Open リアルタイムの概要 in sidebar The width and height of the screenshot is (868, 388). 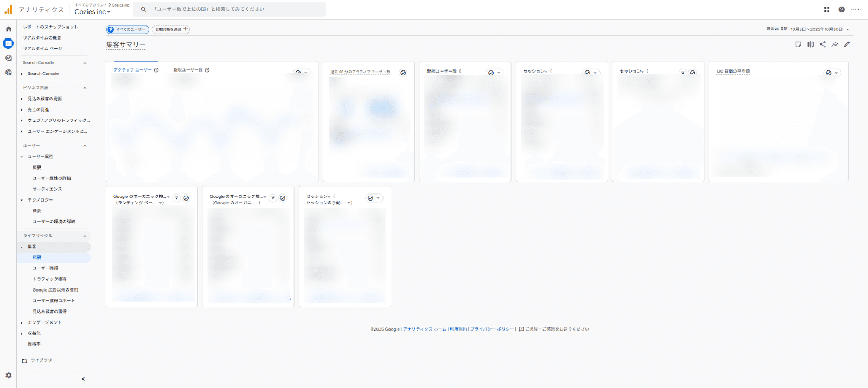[42, 37]
